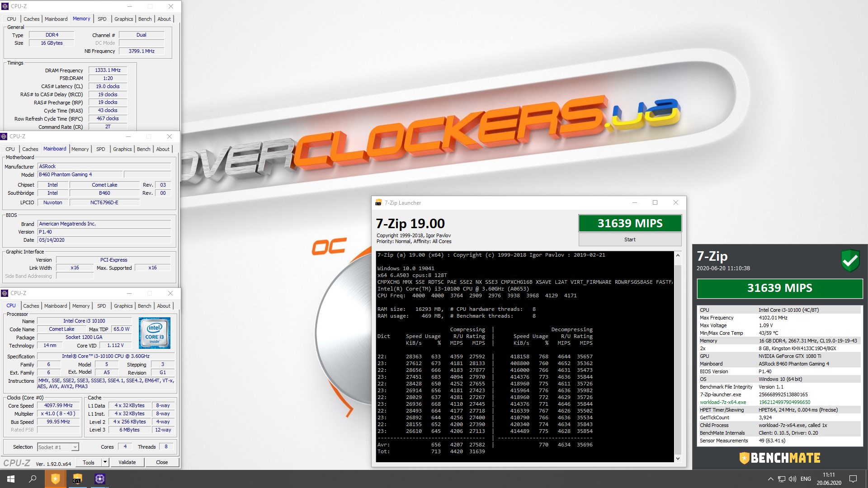Minimize the top CPU-Z Memory window
Viewport: 868px width, 488px height.
(130, 6)
